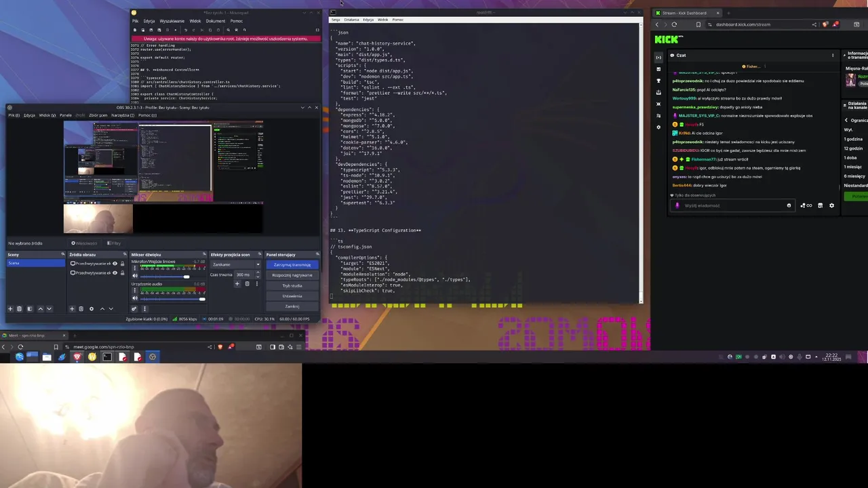Go back with the Ogranicz chevron in Kick
This screenshot has height=488, width=868.
click(x=846, y=120)
